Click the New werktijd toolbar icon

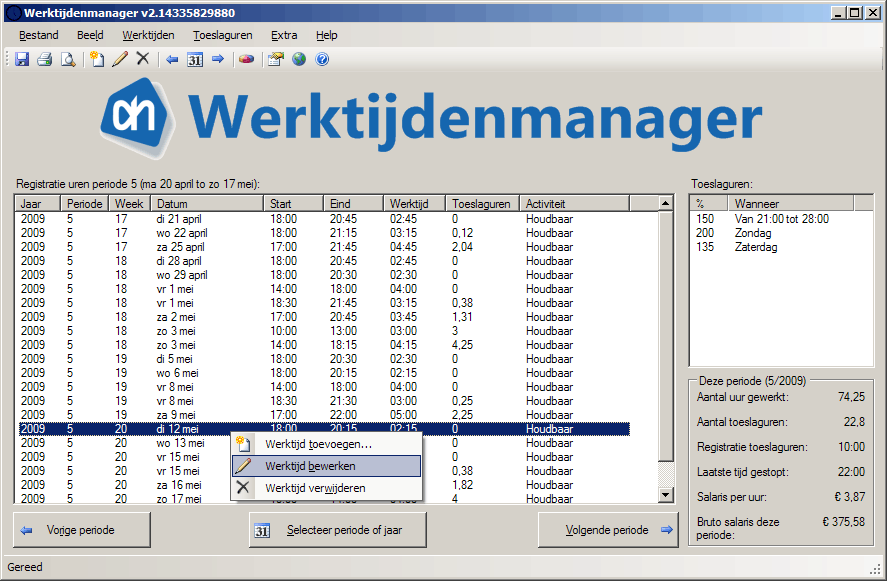(x=97, y=59)
